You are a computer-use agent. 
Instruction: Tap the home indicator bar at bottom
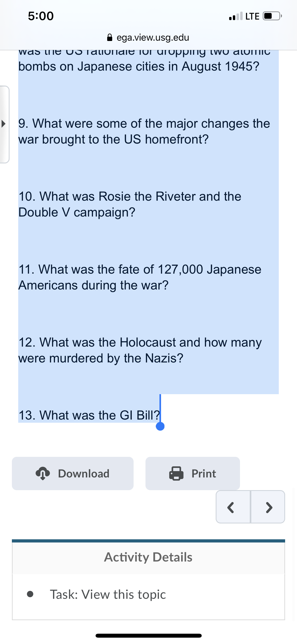point(148,636)
